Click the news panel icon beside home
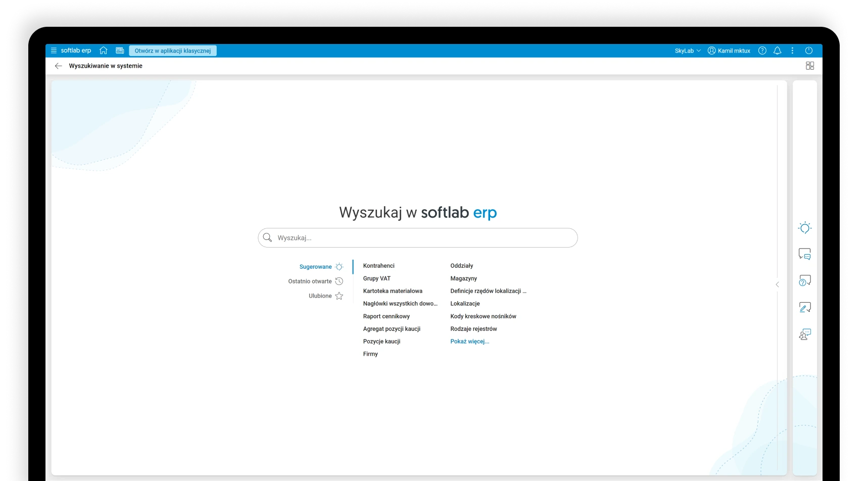Viewport: 868px width, 481px height. (x=120, y=51)
